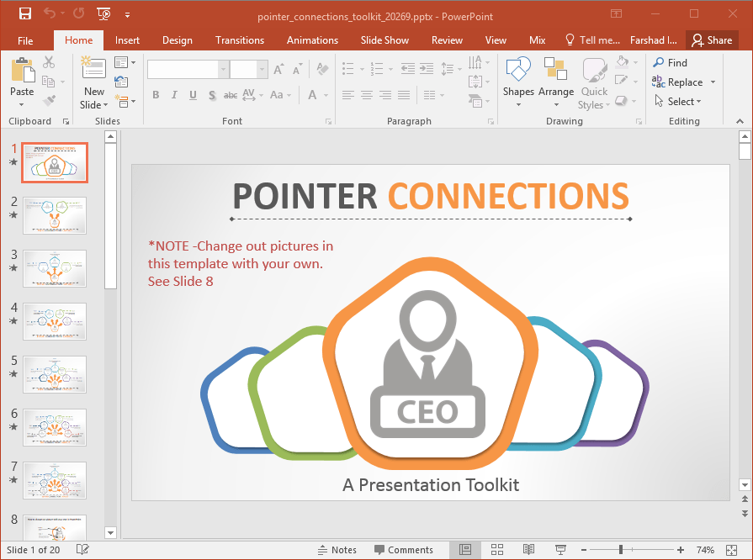Open the Comments pane
Screen dimensions: 753x560
click(405, 549)
